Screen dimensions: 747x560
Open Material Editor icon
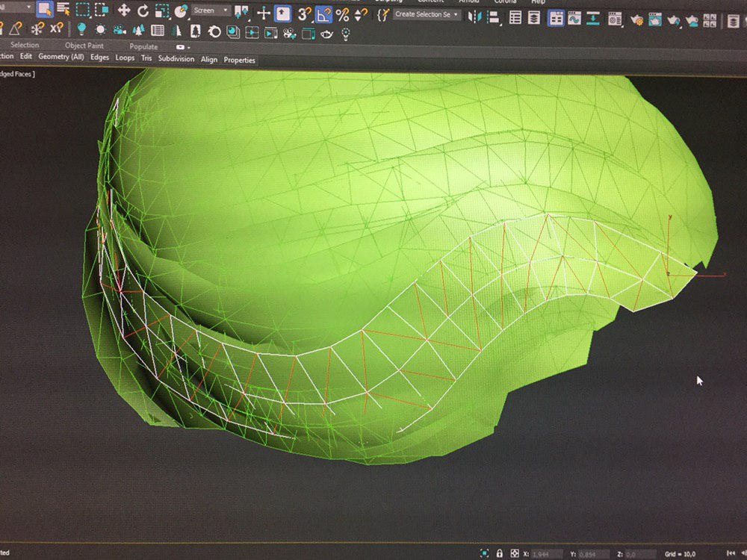pyautogui.click(x=615, y=19)
